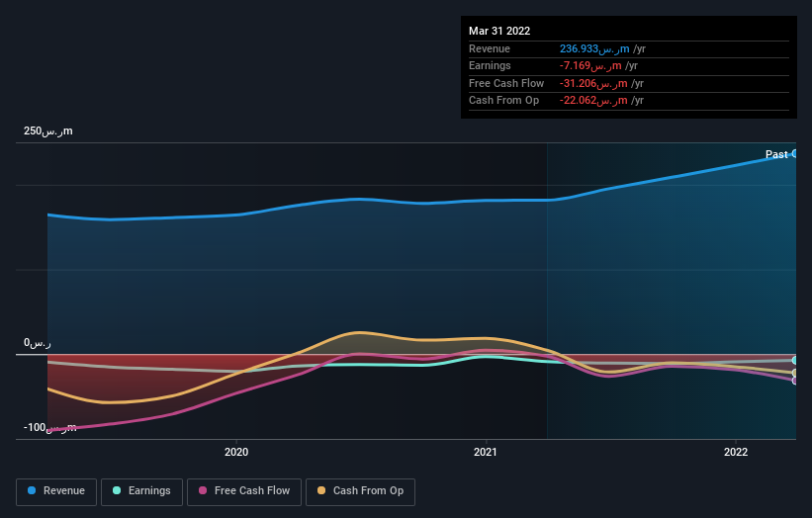Click the -100 y-axis label
812x518 pixels.
49,427
